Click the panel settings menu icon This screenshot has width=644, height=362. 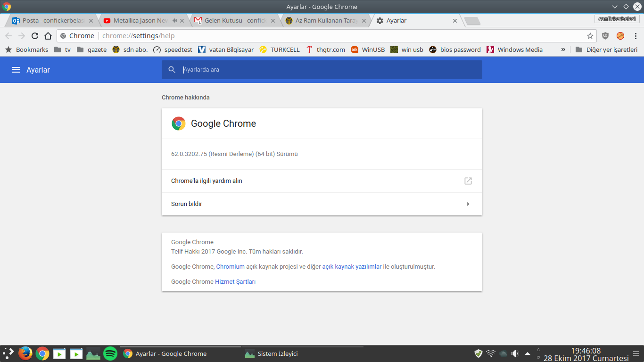point(637,354)
